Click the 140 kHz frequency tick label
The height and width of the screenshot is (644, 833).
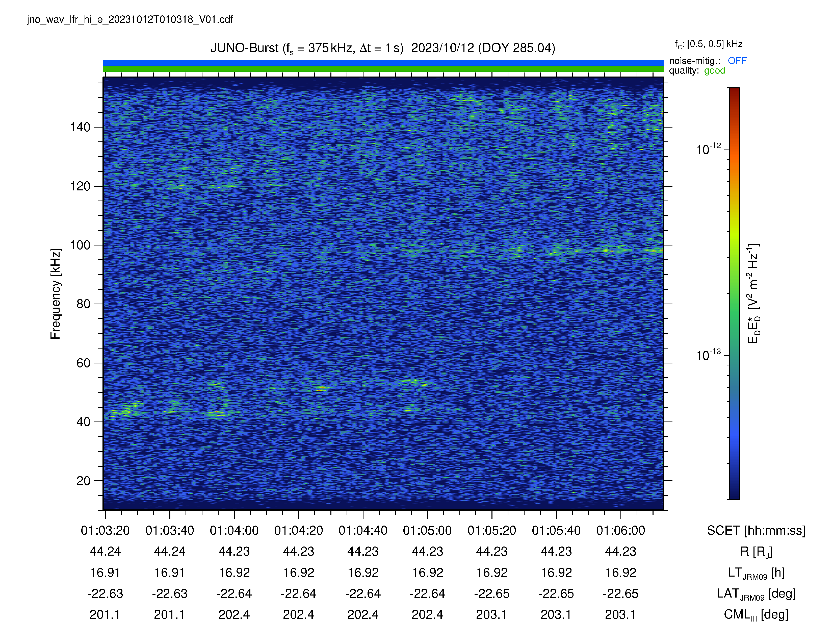(x=80, y=127)
